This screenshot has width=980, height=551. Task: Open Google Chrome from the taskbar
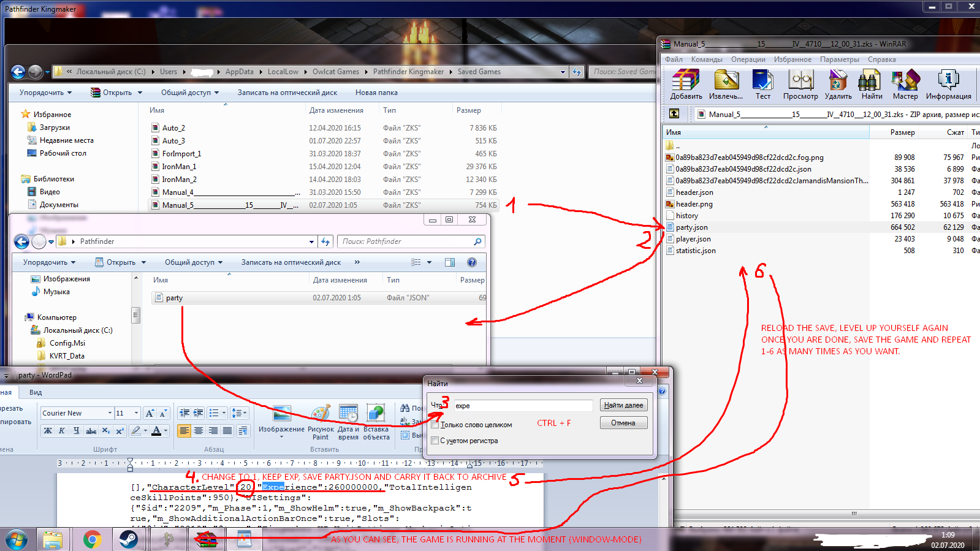[x=93, y=539]
